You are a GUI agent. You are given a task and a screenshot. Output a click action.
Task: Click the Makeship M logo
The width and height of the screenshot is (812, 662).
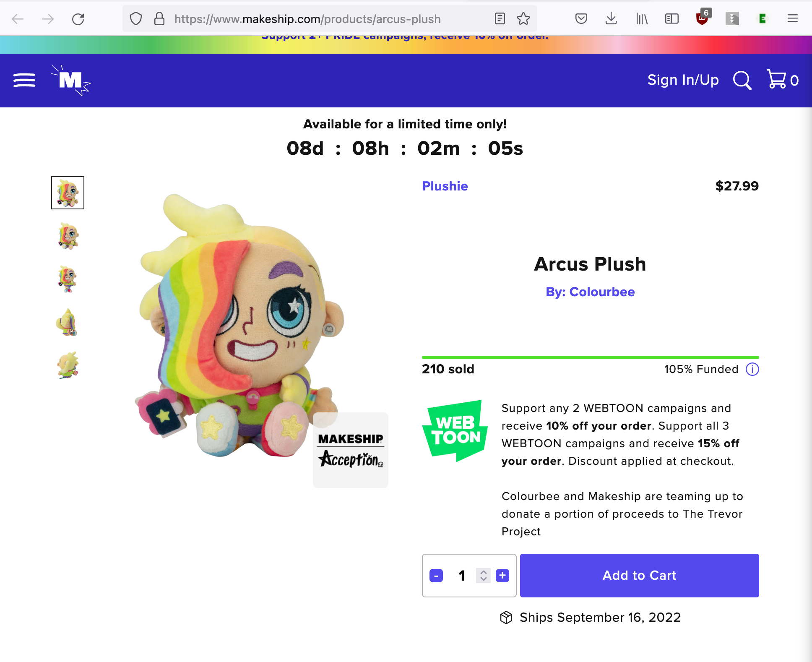pos(71,80)
